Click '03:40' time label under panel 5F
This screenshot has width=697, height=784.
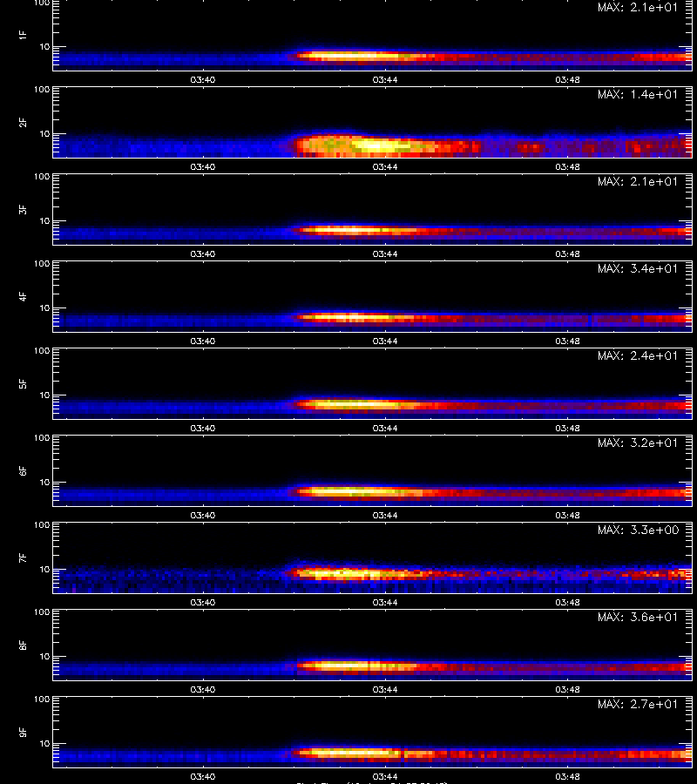pos(202,428)
